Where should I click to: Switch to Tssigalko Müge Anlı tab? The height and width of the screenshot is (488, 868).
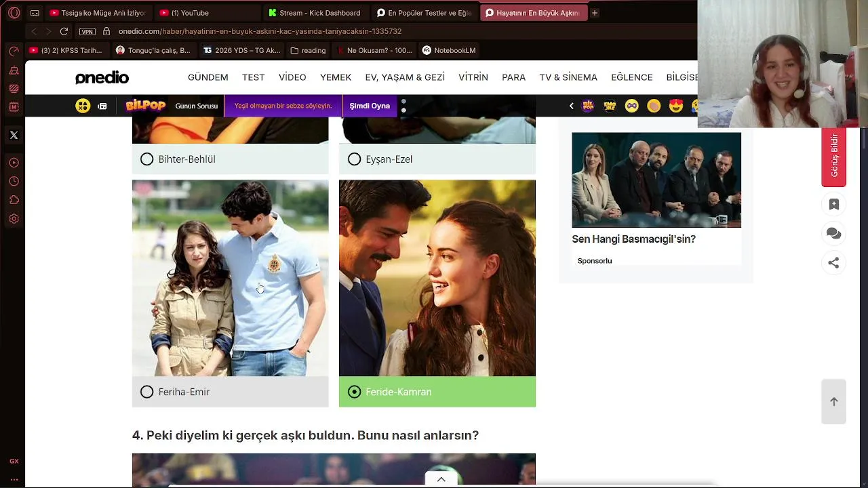(98, 13)
